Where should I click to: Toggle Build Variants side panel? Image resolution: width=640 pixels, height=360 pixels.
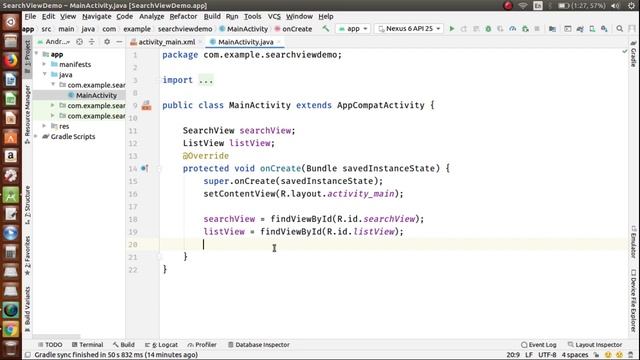pos(27,309)
